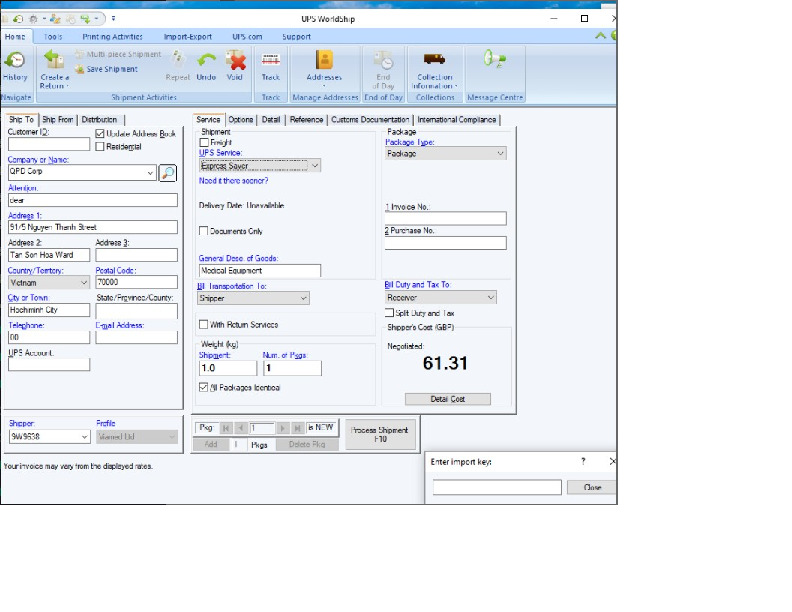Click the Process Shipment F10 button
This screenshot has width=792, height=612.
[x=380, y=433]
